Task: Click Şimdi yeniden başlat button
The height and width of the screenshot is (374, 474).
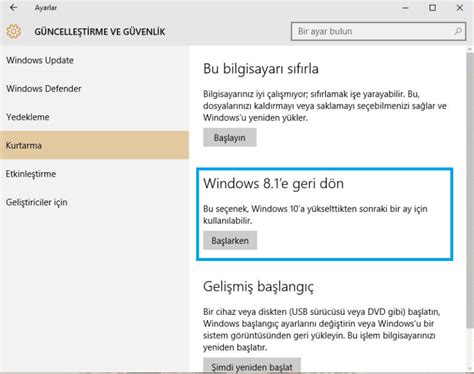Action: coord(252,366)
